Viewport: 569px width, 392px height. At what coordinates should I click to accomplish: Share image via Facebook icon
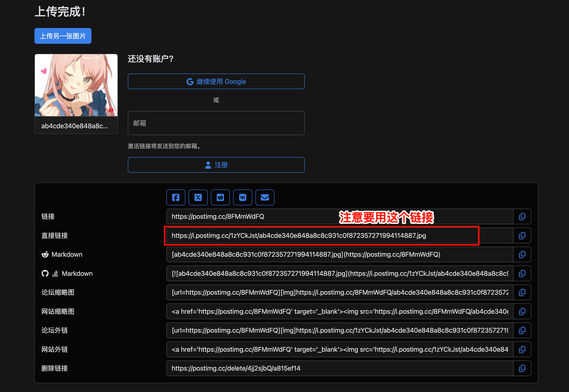coord(176,197)
